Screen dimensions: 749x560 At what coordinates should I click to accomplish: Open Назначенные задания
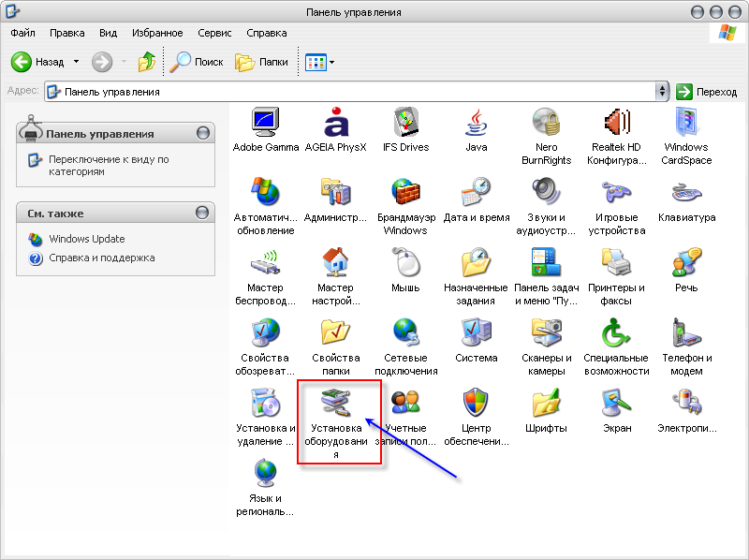coord(477,276)
